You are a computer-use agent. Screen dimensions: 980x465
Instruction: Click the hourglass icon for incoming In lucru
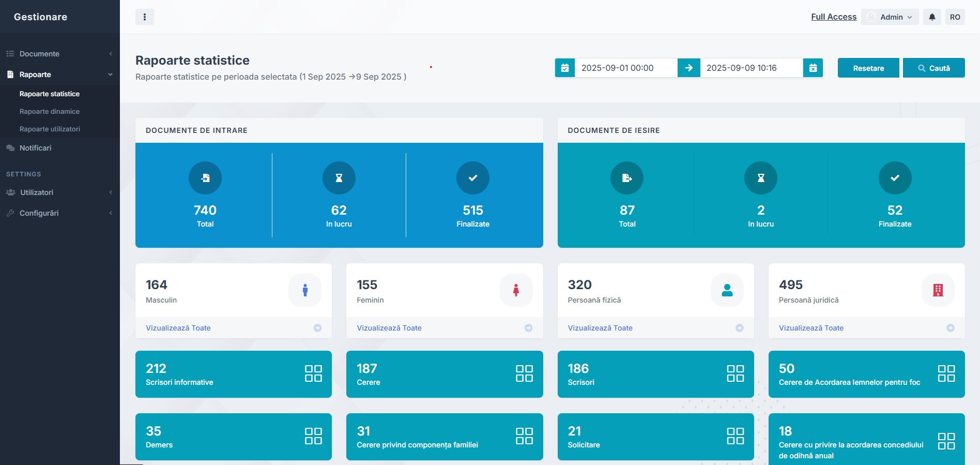[x=339, y=178]
